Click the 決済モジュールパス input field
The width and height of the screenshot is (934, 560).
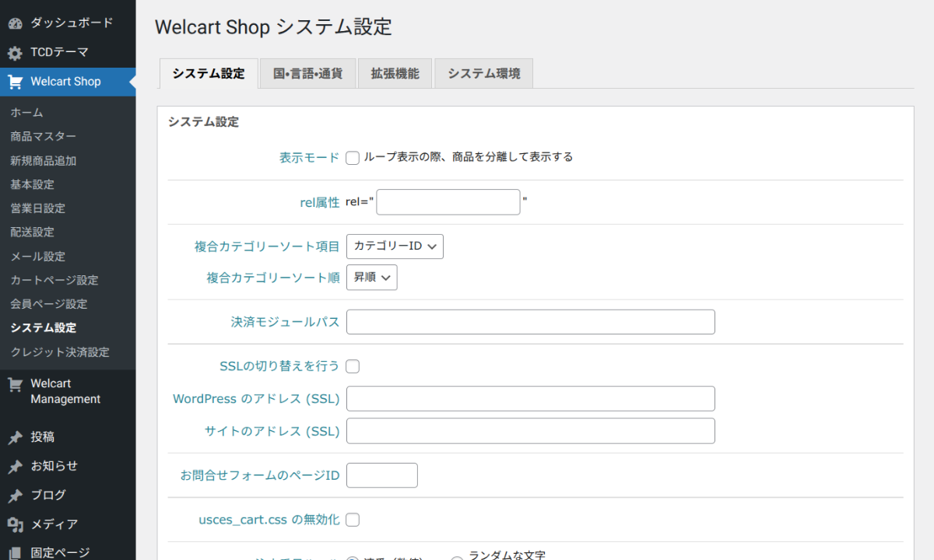pos(530,322)
